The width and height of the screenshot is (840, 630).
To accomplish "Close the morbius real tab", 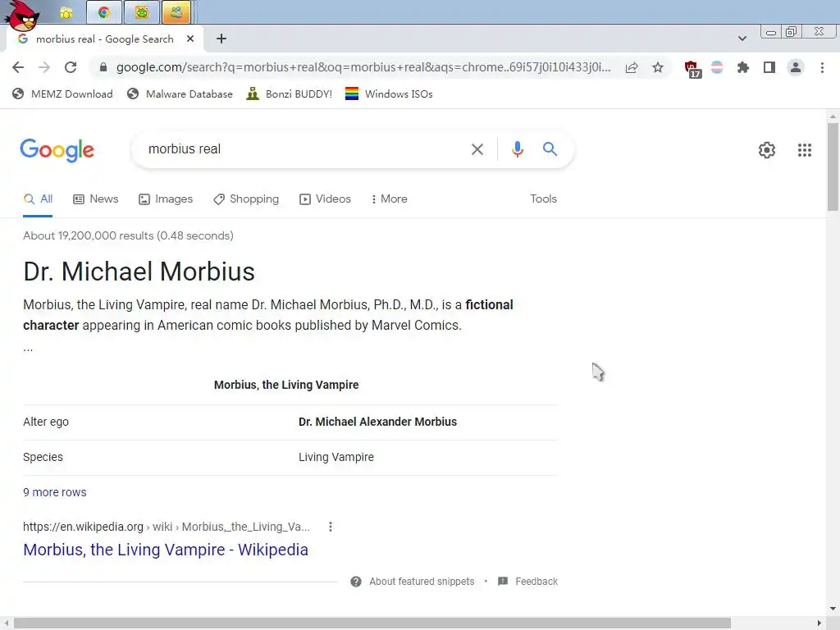I will pos(190,39).
